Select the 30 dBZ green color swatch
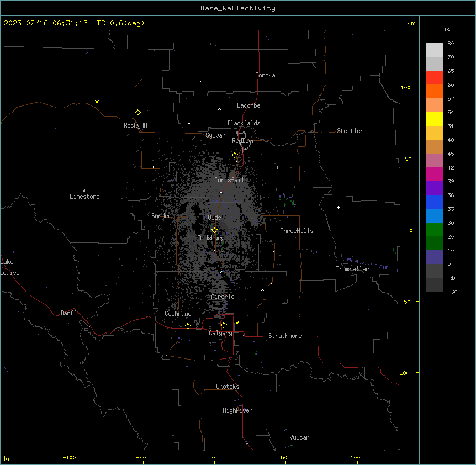476x465 pixels. click(434, 230)
